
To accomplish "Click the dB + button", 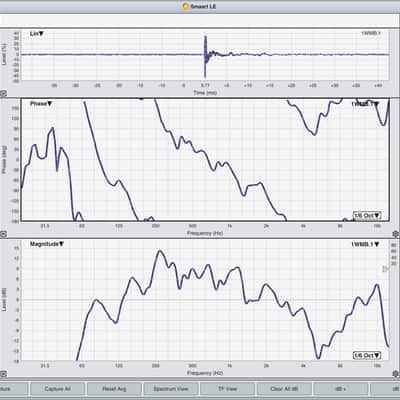I will (341, 389).
